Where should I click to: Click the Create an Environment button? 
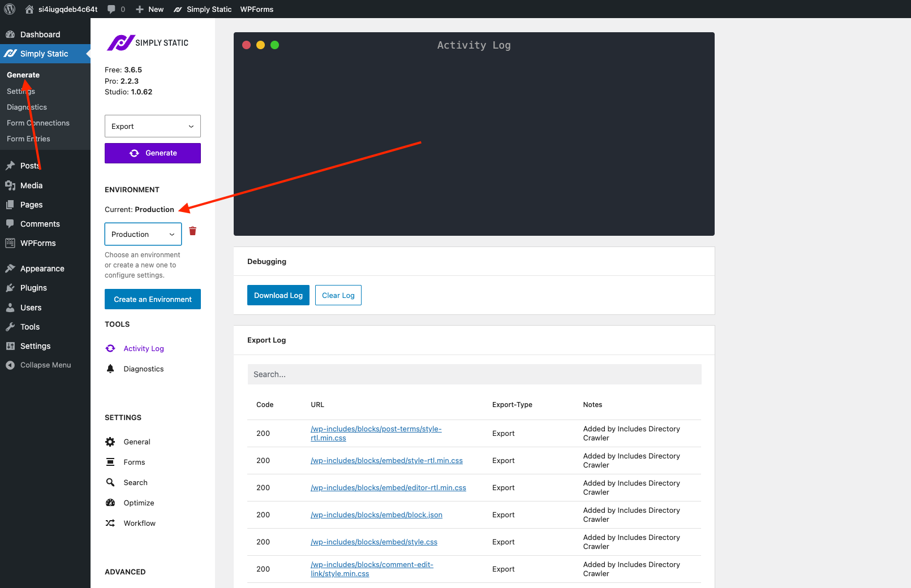tap(153, 299)
